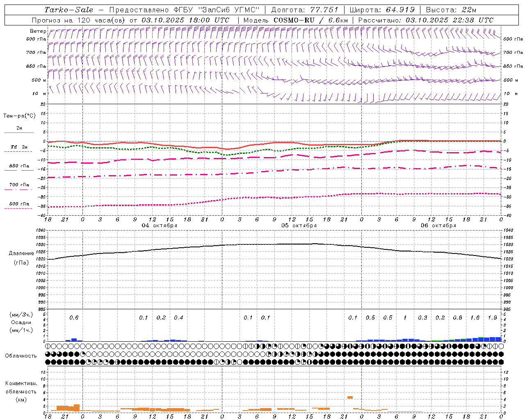Viewport: 525px width, 420px height.
Task: Click the station name Tarko-Sale in the header
Action: (68, 10)
